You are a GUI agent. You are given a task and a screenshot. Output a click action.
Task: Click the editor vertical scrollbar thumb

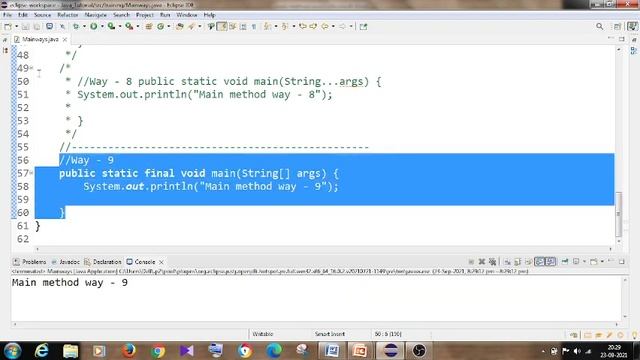[618, 214]
